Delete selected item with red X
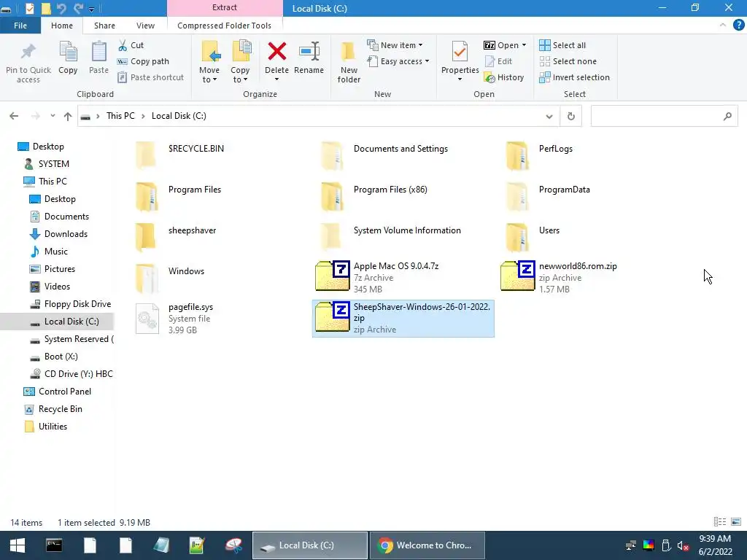Viewport: 747px width, 560px height. 276,52
